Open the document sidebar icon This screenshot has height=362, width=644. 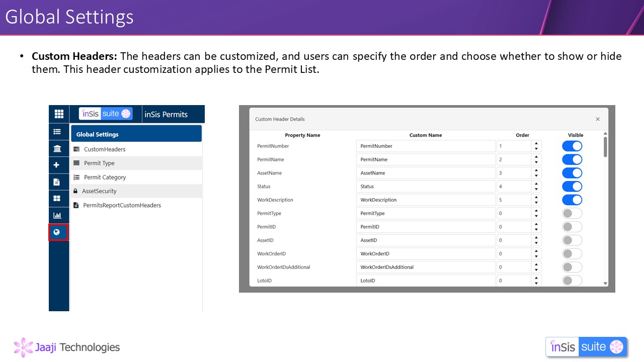point(57,182)
